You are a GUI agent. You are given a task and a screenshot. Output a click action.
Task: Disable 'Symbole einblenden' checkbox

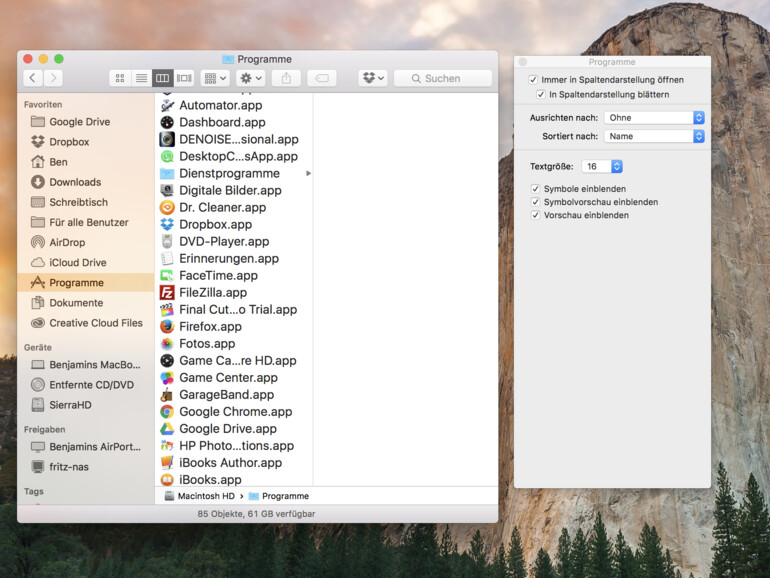[x=536, y=189]
